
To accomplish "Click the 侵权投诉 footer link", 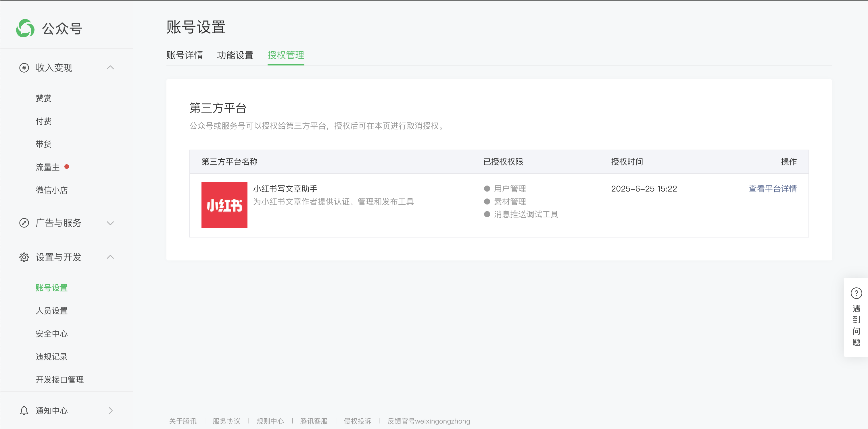I will click(x=357, y=421).
